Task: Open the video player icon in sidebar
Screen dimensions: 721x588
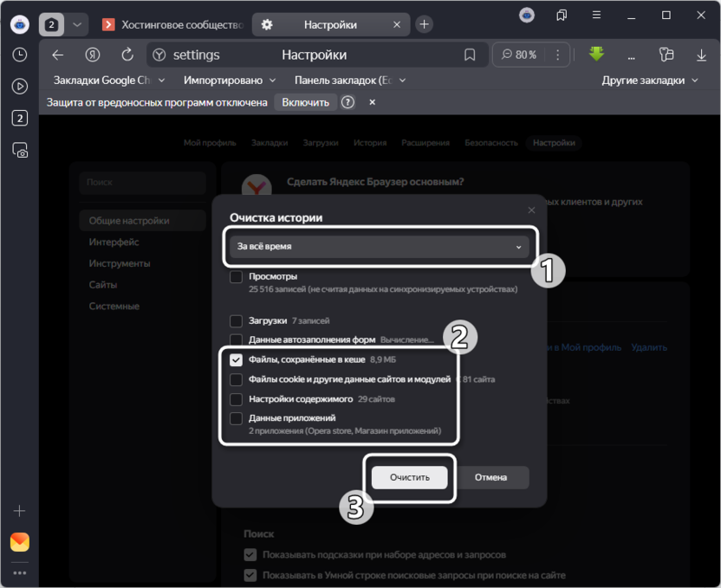Action: pos(19,87)
